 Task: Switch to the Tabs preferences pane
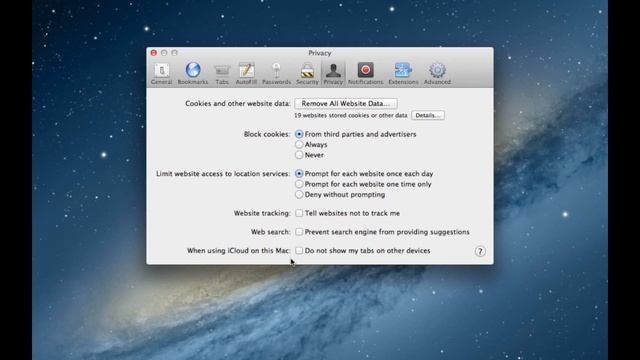(x=222, y=74)
